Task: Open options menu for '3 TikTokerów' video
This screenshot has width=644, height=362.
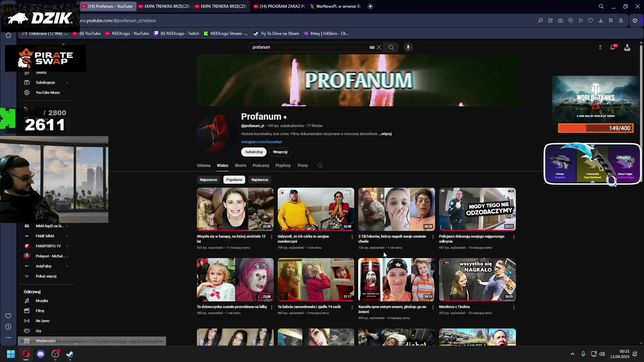Action: coord(433,237)
